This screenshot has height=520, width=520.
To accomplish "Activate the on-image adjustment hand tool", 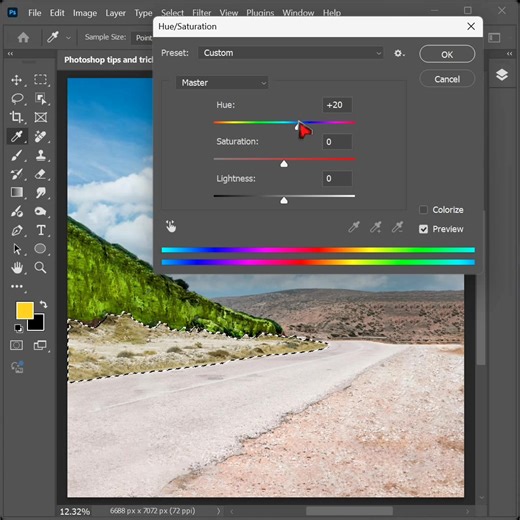I will [171, 226].
